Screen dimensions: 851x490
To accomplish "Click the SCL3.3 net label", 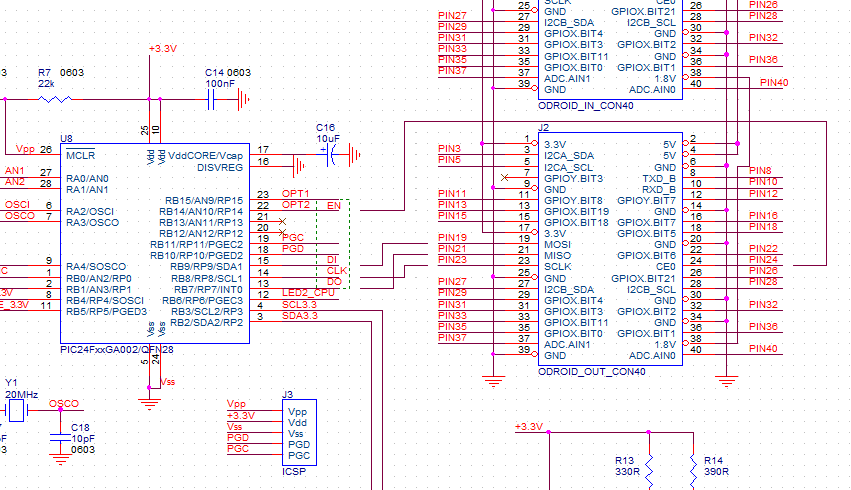I will click(x=299, y=304).
